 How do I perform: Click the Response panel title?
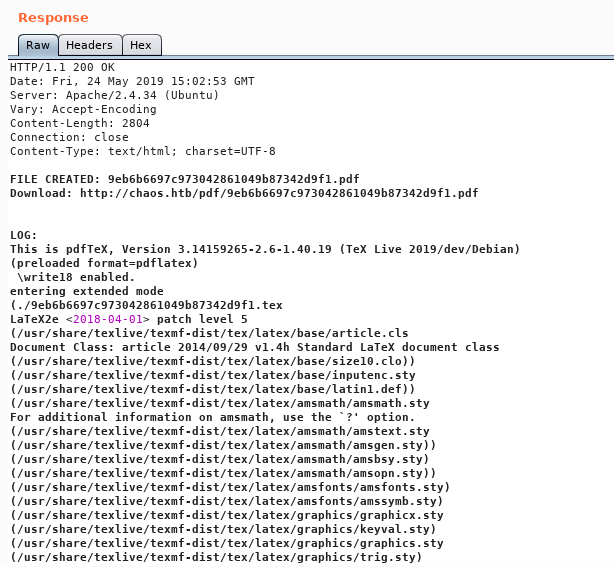[x=53, y=18]
